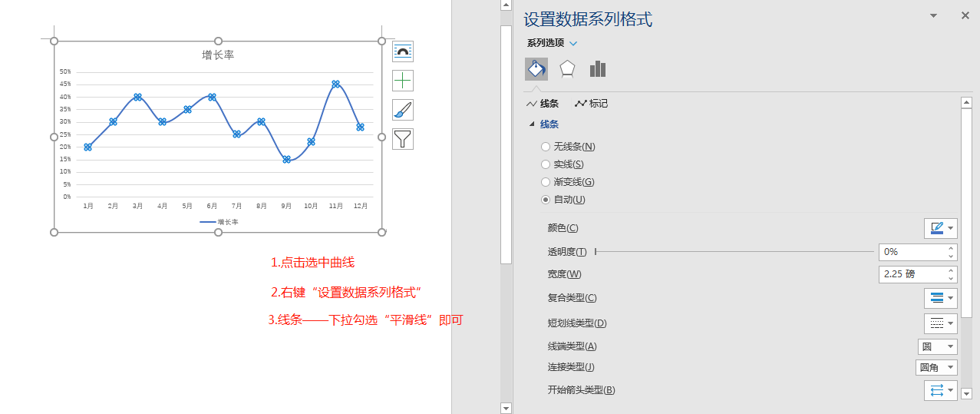
Task: Open the 开始箭头类型 dropdown
Action: (x=941, y=390)
